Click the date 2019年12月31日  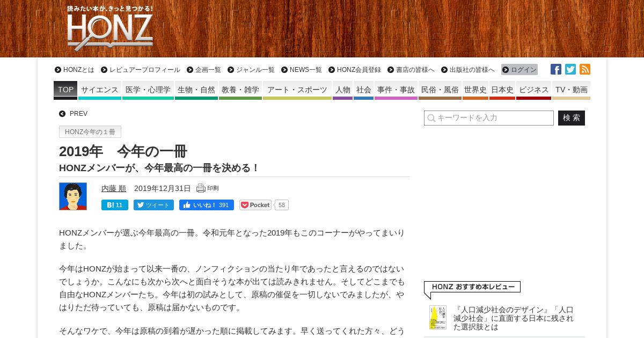(163, 188)
